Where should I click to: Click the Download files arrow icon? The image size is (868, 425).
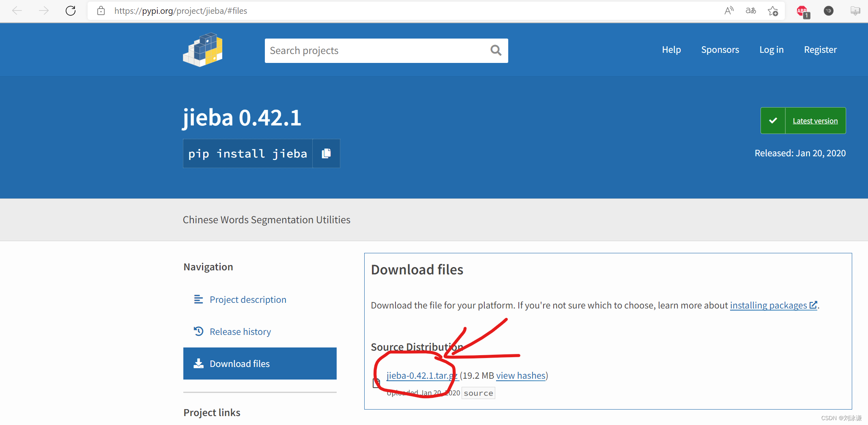coord(198,363)
